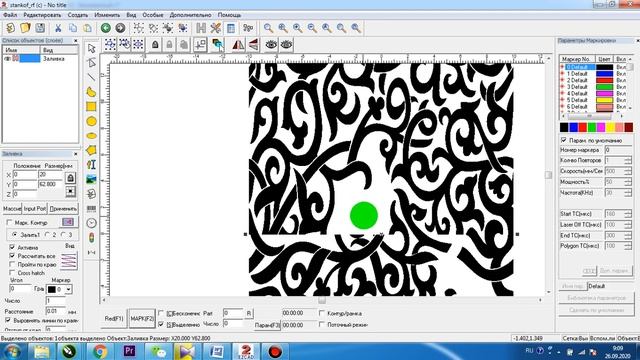The height and width of the screenshot is (360, 640).
Task: Enable the 'Пройти по краю' checkbox
Action: (x=12, y=264)
